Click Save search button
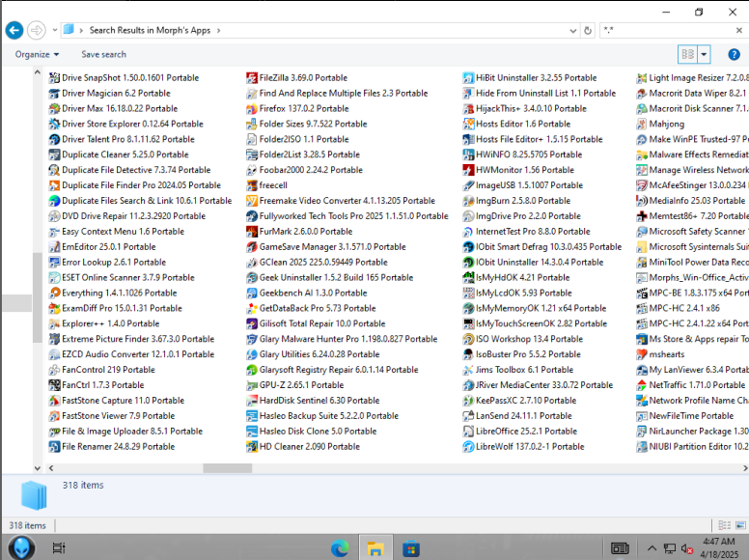The image size is (749, 560). coord(103,54)
